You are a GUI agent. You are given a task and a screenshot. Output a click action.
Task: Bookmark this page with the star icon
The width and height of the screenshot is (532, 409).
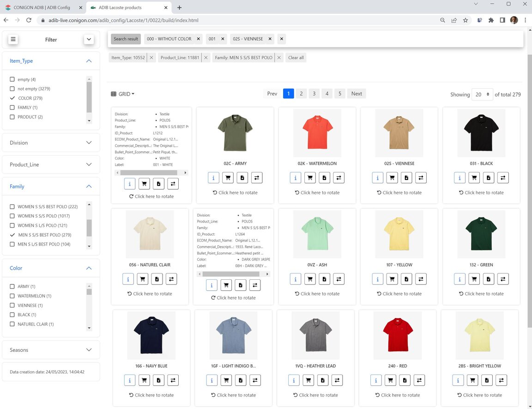[x=465, y=20]
